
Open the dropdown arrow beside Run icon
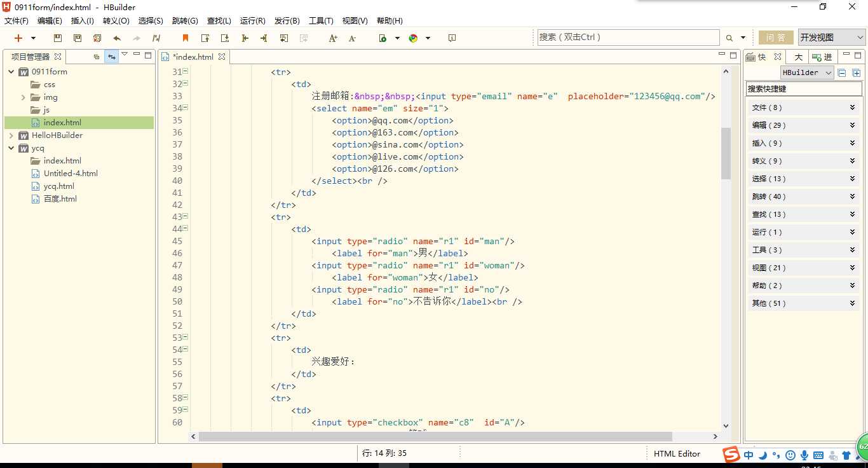pyautogui.click(x=397, y=38)
